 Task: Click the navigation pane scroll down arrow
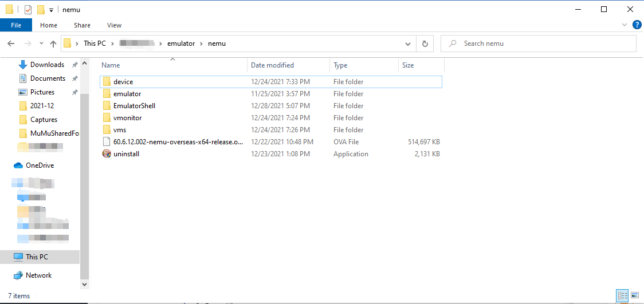pos(84,284)
